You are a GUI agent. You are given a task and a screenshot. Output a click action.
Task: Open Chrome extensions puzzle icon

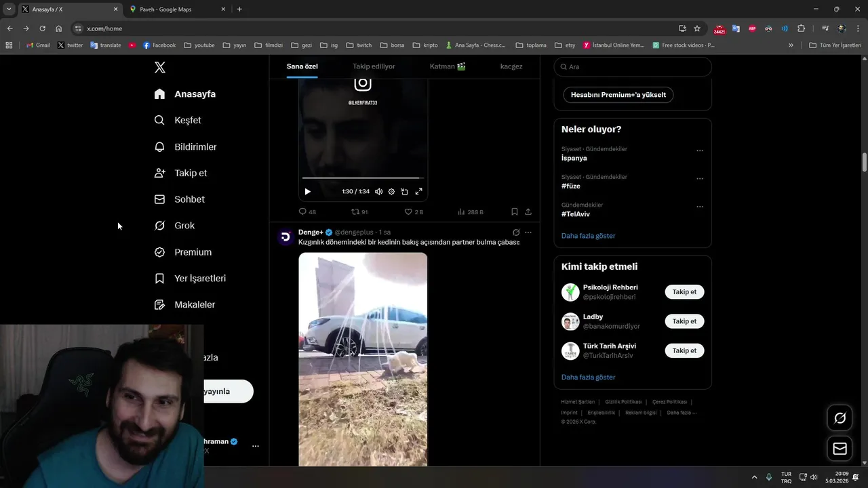(x=801, y=28)
